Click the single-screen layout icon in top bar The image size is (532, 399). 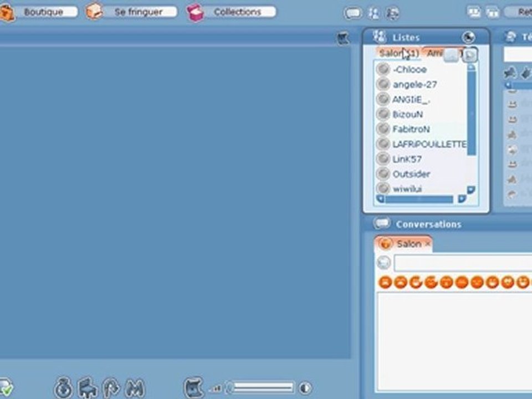(x=474, y=13)
